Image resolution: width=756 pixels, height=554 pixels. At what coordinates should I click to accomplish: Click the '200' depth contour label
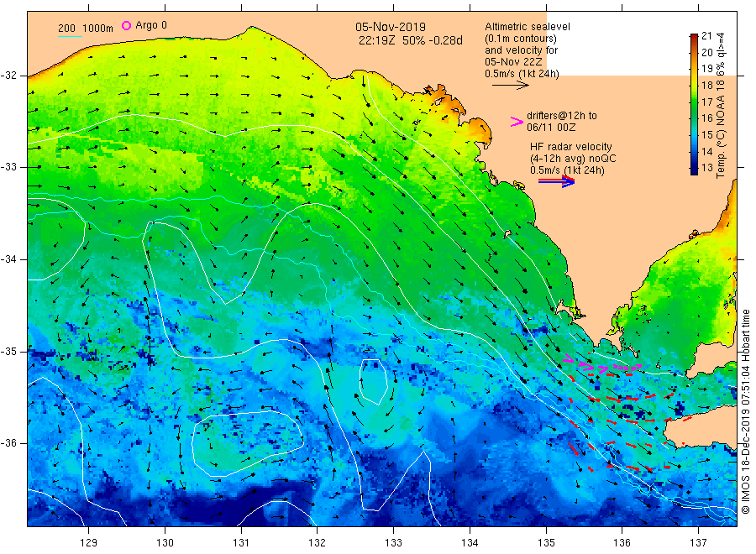point(66,29)
